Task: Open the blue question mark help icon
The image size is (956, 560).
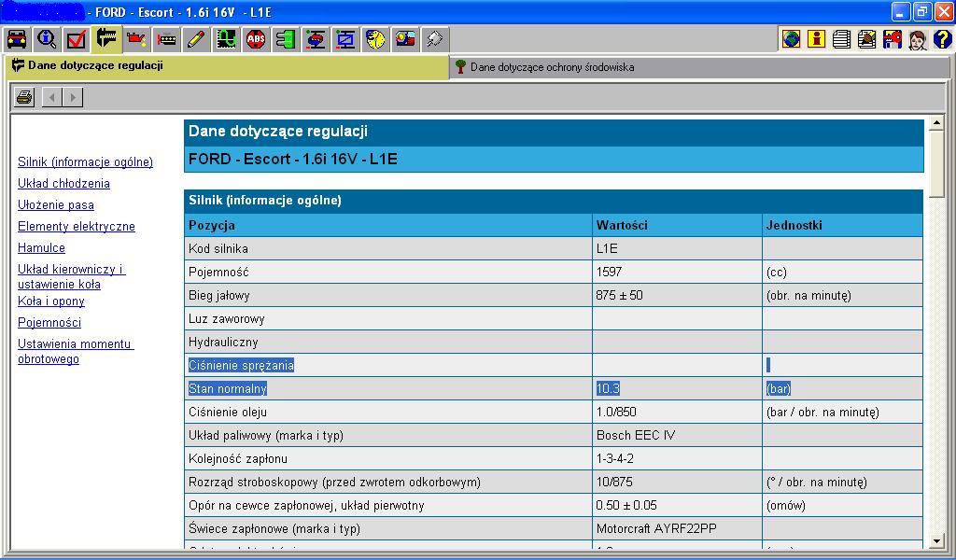Action: (942, 39)
